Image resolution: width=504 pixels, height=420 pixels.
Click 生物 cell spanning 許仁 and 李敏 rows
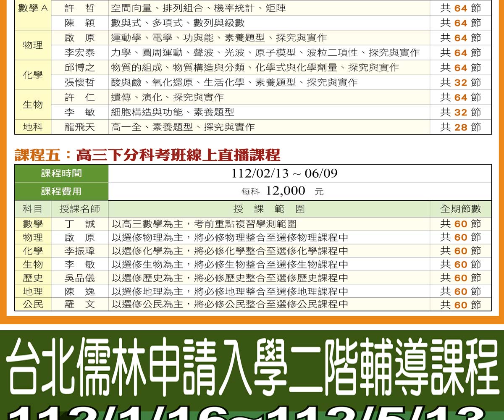[x=33, y=105]
